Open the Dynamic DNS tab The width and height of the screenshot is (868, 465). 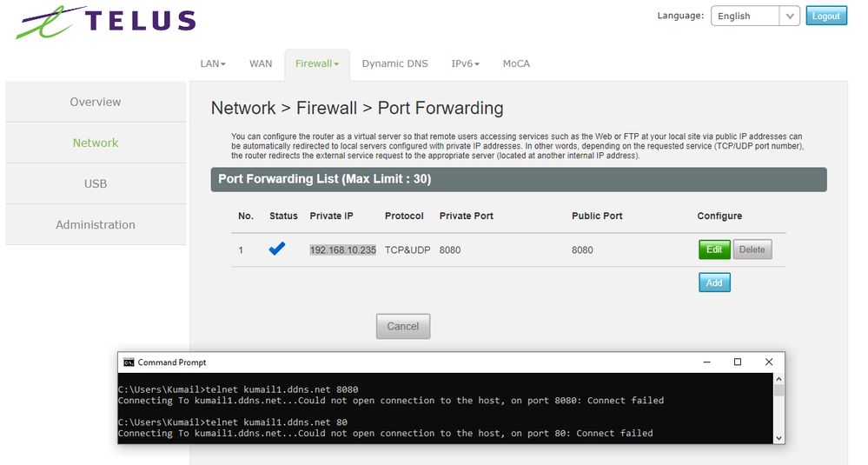coord(394,63)
